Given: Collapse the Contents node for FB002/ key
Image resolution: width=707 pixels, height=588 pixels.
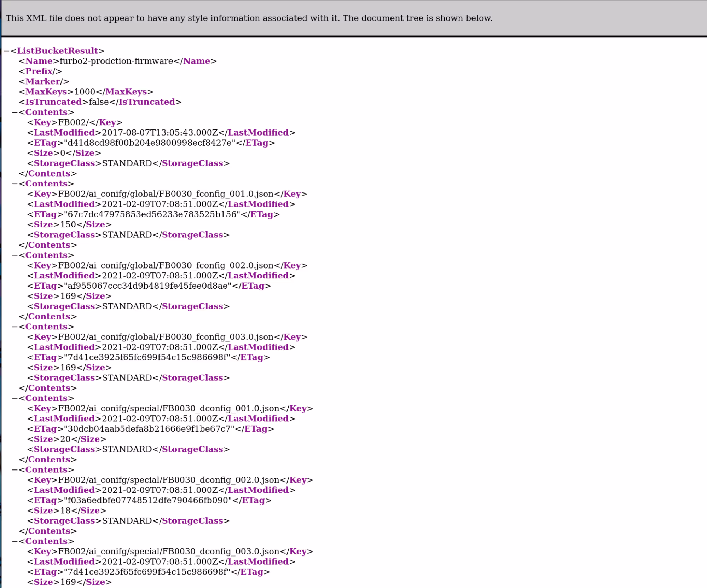Looking at the screenshot, I should (x=15, y=113).
